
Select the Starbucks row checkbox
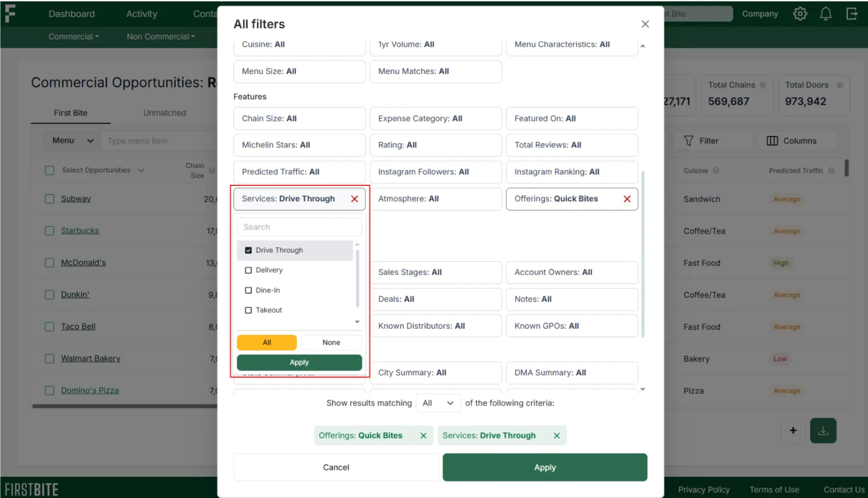point(49,231)
